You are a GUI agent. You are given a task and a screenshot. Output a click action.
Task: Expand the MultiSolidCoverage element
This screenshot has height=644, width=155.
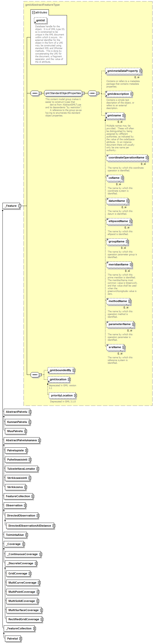click(x=38, y=601)
